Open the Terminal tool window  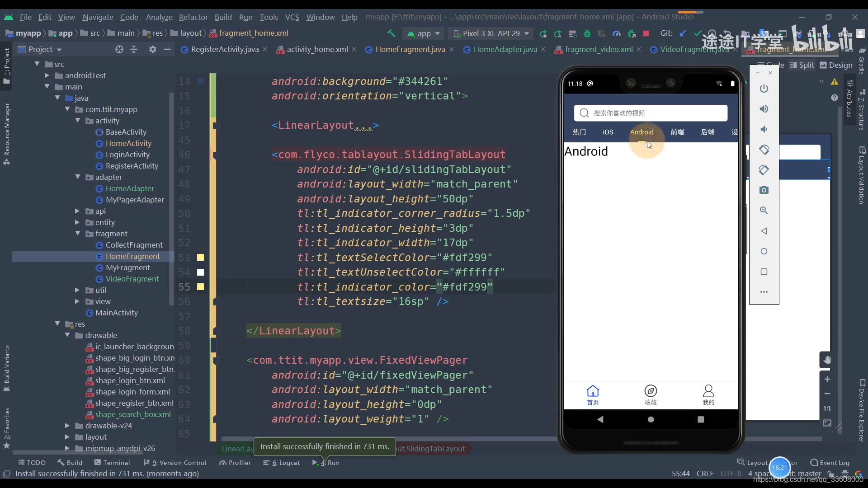click(112, 463)
